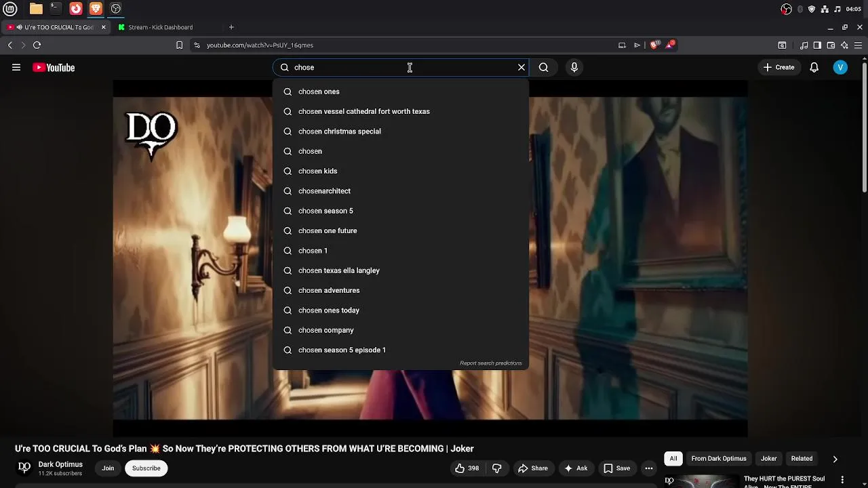Bookmark this page with the bookmark icon
Image resolution: width=868 pixels, height=488 pixels.
click(x=179, y=45)
